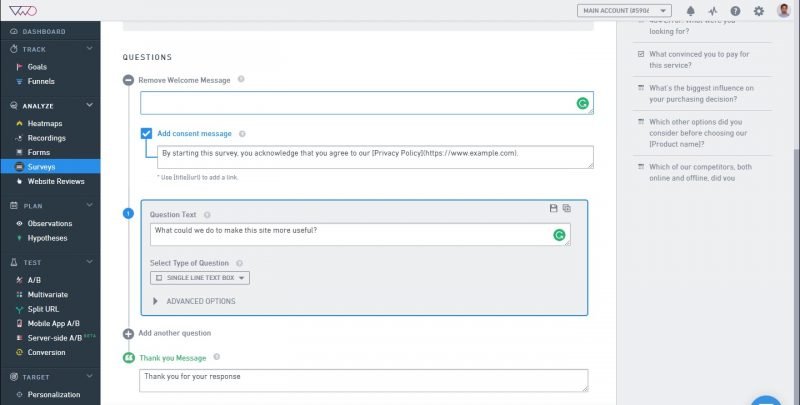Show info for Question Text
The image size is (800, 405).
tap(207, 215)
